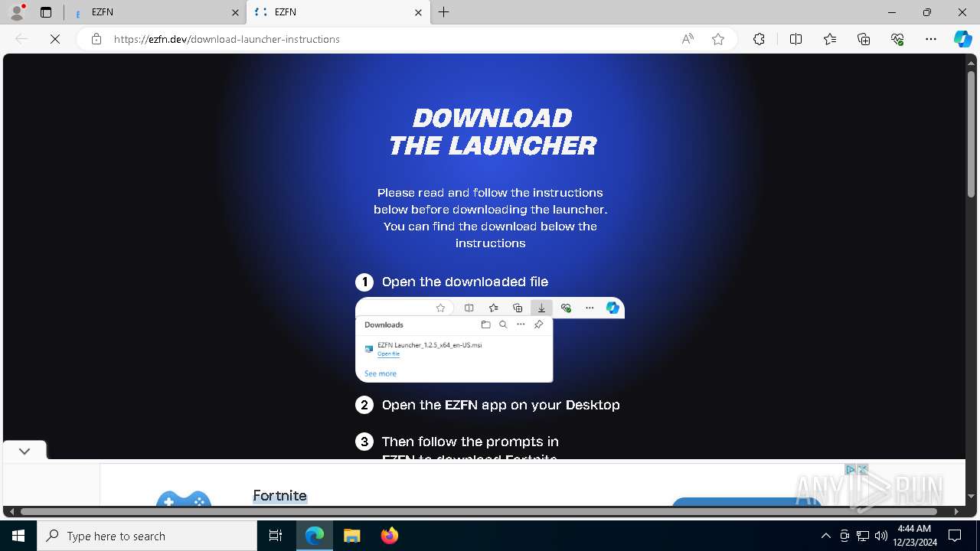
Task: View site information lock icon
Action: point(96,39)
